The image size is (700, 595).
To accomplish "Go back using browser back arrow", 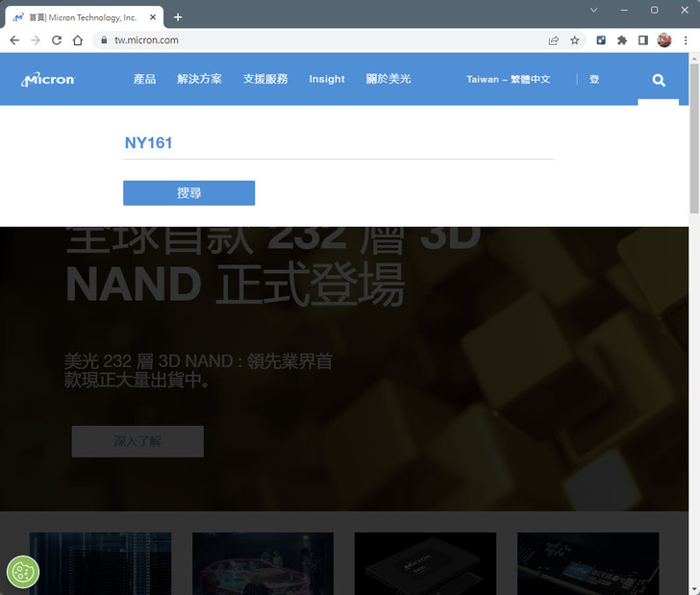I will click(x=14, y=40).
